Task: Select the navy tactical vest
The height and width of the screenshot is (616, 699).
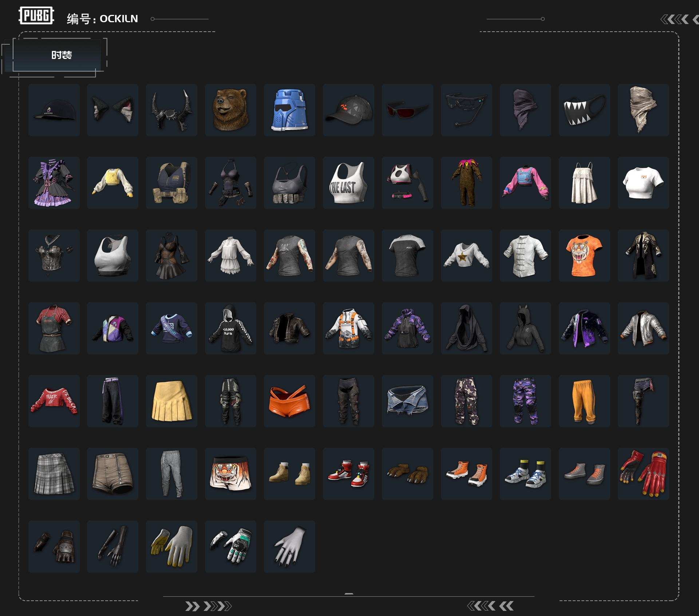Action: (171, 183)
